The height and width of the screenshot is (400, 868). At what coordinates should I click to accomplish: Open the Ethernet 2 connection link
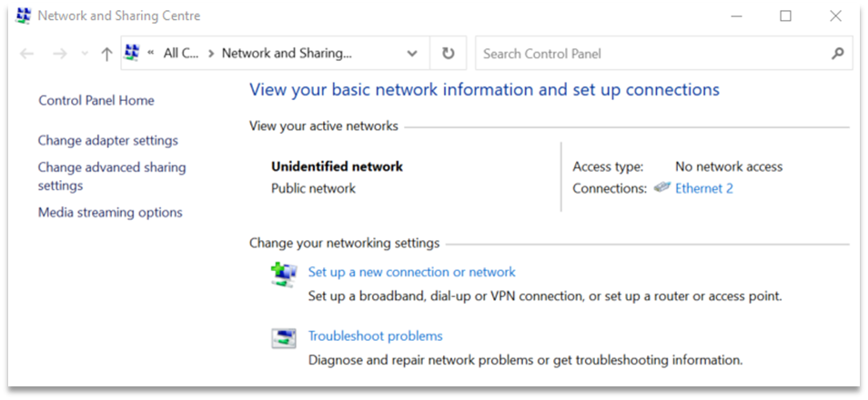coord(704,189)
